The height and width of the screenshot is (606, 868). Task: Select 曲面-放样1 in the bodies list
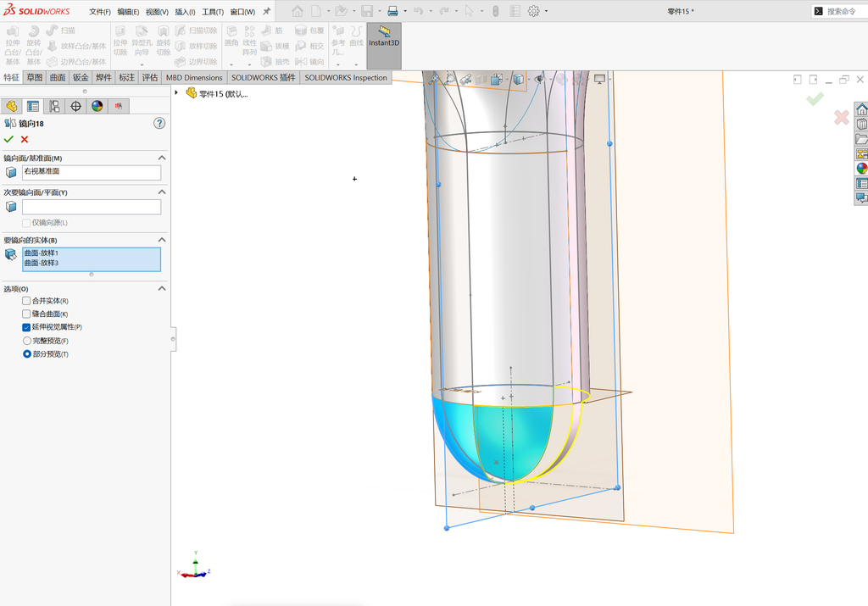tap(41, 253)
